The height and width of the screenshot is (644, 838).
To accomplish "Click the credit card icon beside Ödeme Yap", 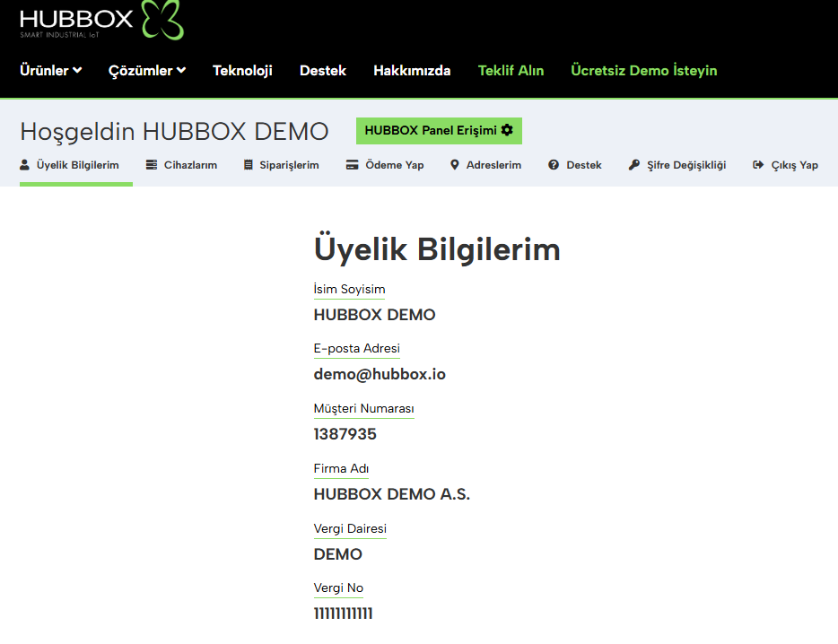I will point(353,165).
